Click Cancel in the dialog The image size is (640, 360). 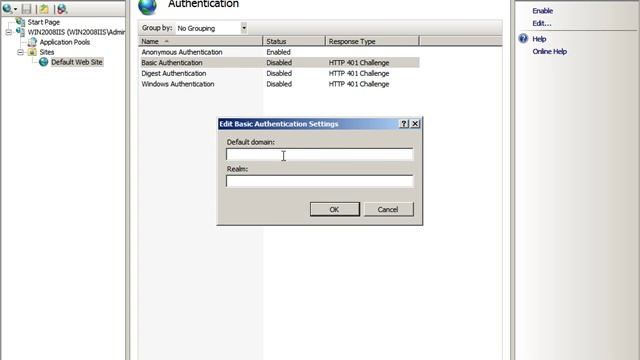point(388,209)
